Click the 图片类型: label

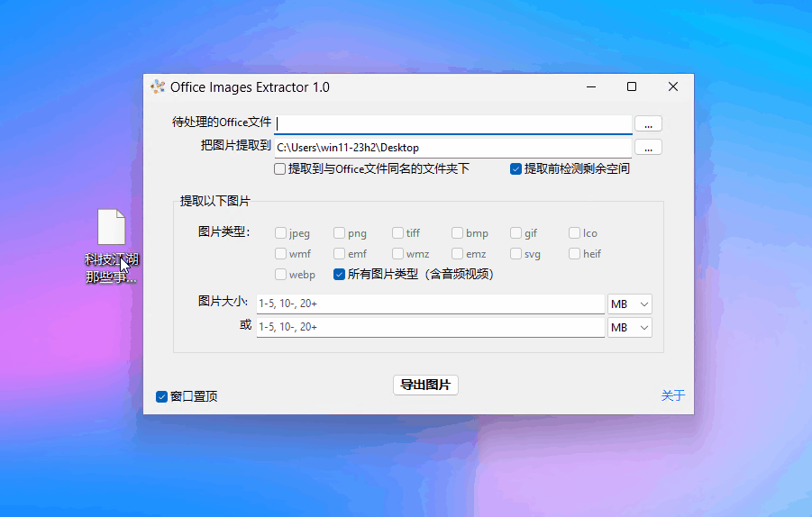point(224,231)
